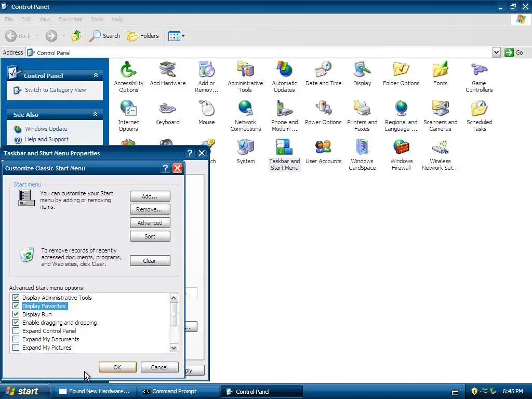Open Automatic Updates icon
The height and width of the screenshot is (399, 532).
[284, 77]
